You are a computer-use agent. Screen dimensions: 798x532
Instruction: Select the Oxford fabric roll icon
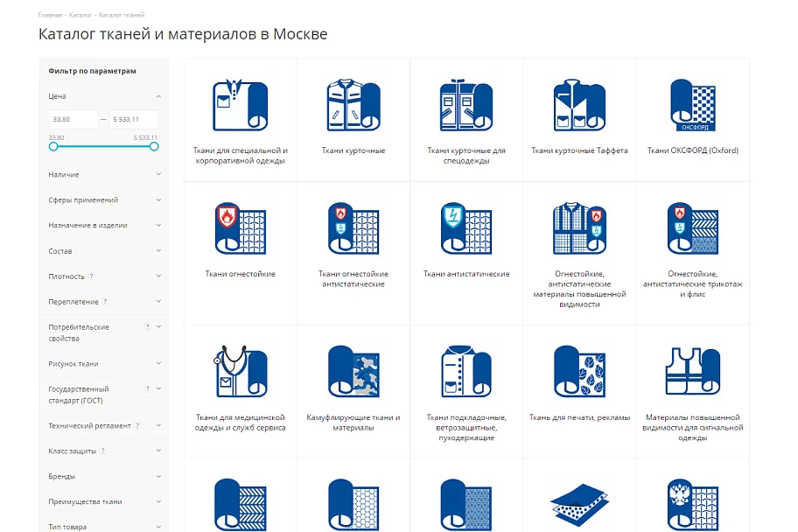click(693, 105)
